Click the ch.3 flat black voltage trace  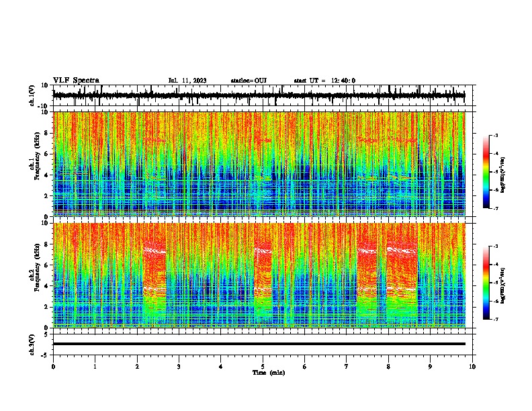pos(259,344)
